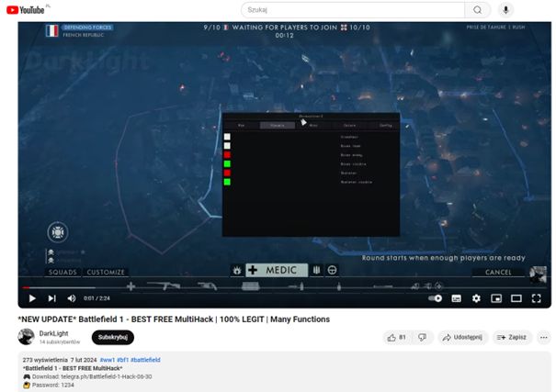Viewport: 556px width, 392px height.
Task: Select the Config tab in cheat menu
Action: (385, 126)
